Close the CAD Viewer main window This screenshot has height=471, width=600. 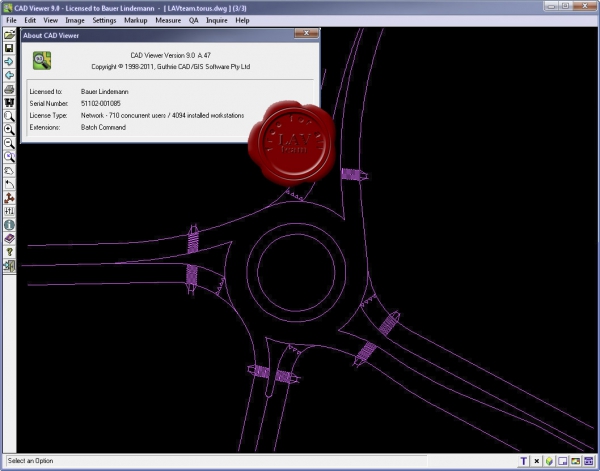[x=585, y=6]
